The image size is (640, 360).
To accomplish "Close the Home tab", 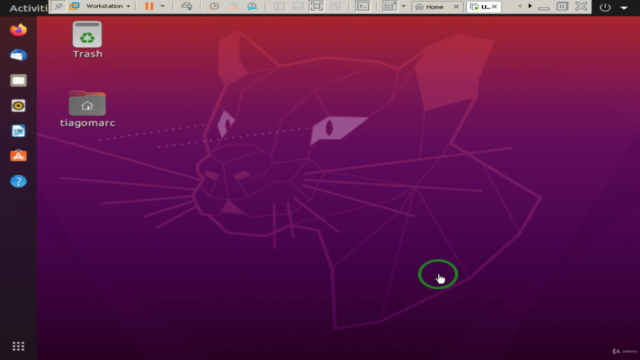I will 456,7.
